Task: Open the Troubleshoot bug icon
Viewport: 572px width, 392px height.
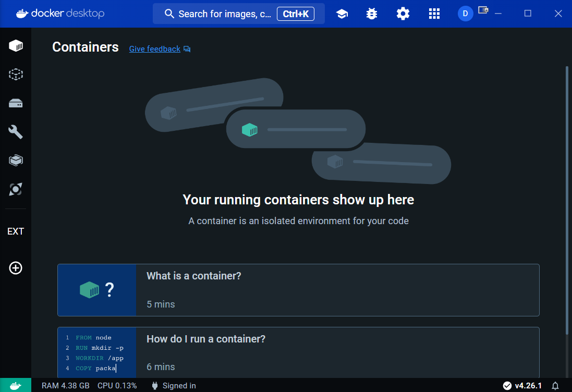Action: pyautogui.click(x=372, y=14)
